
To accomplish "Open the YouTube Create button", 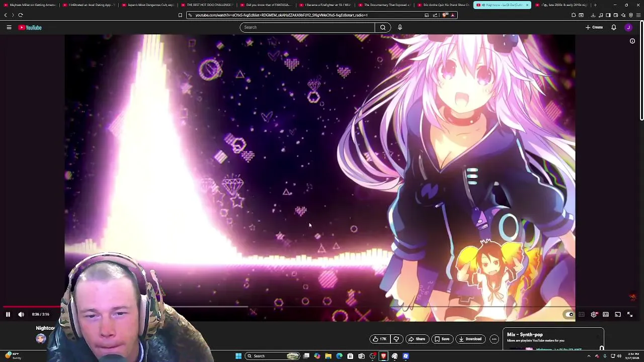I will (594, 27).
